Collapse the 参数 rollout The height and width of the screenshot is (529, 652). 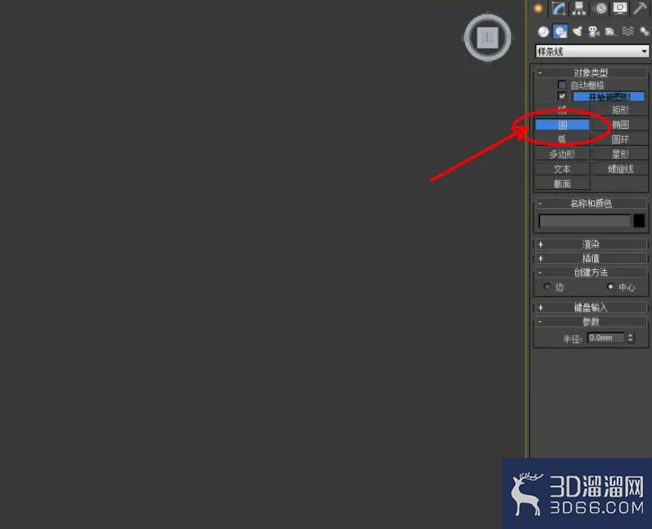tap(590, 321)
